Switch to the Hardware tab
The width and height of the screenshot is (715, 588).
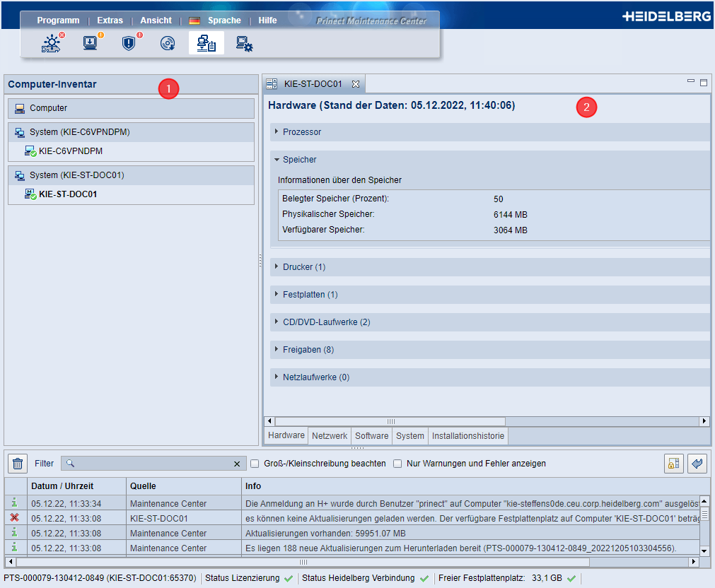coord(286,435)
